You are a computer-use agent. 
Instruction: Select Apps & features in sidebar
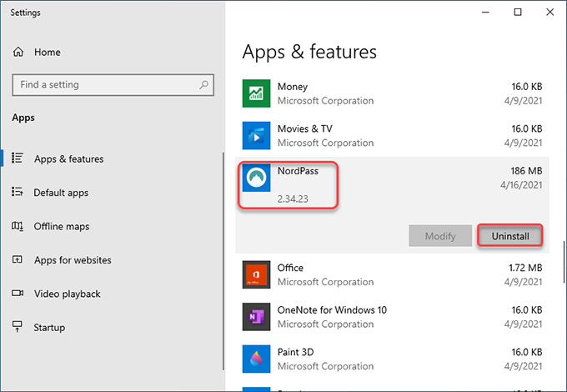click(x=68, y=158)
